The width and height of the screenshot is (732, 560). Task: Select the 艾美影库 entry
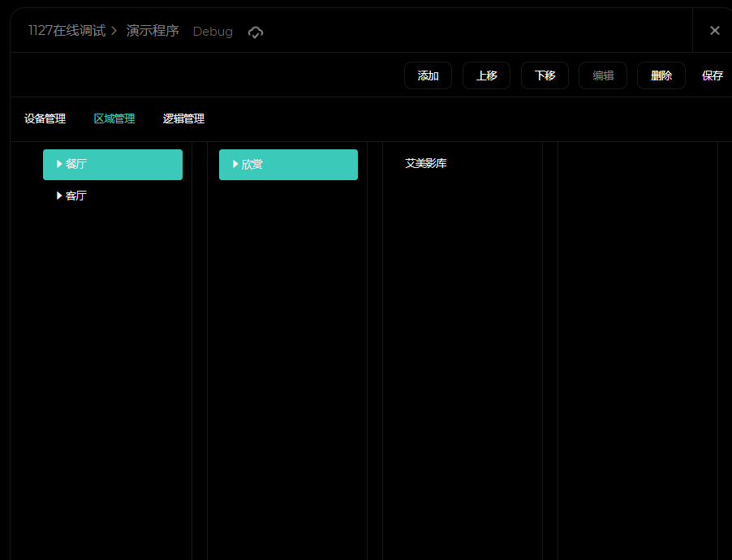click(426, 163)
